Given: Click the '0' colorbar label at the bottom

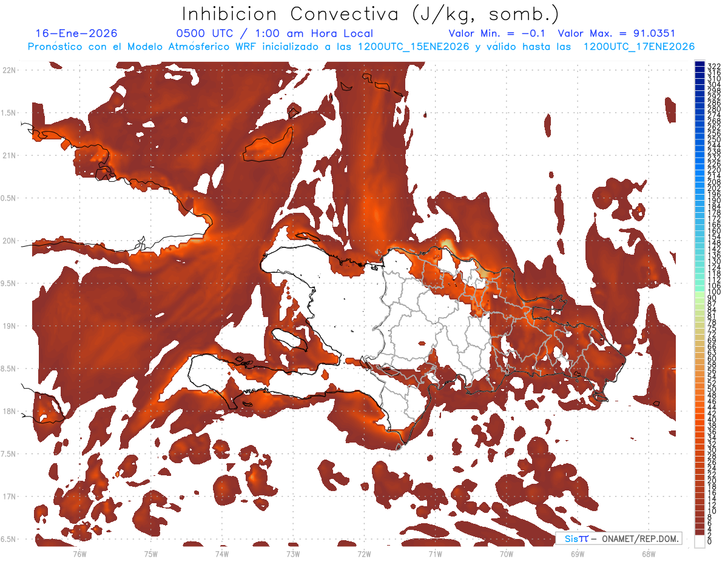Looking at the screenshot, I should pos(710,541).
